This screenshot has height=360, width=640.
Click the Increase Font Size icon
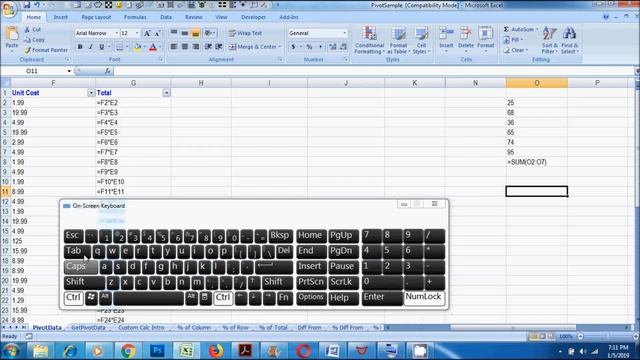(147, 33)
